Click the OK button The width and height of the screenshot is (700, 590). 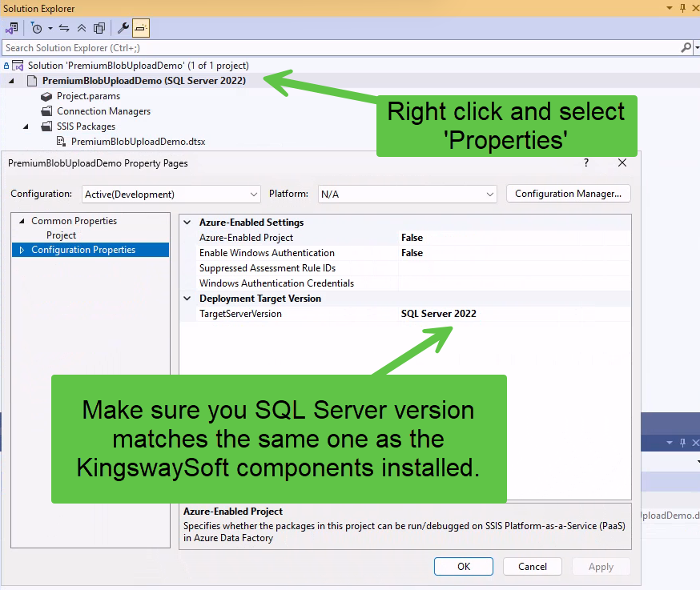point(464,566)
